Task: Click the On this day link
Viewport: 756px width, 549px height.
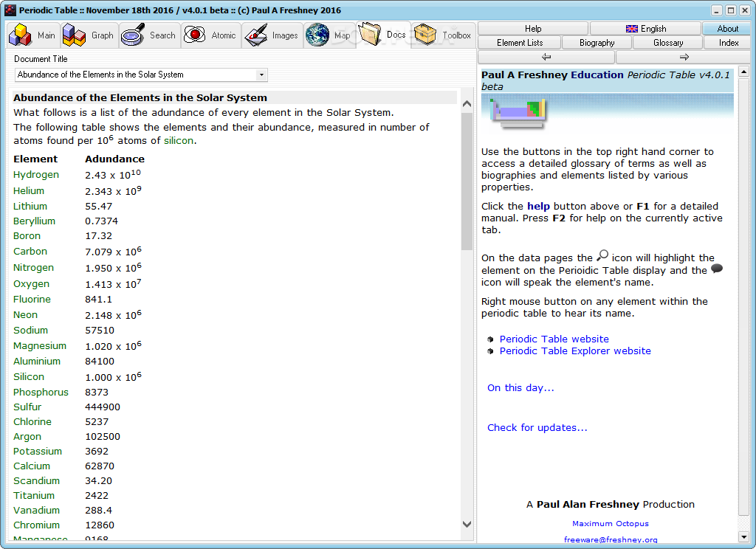Action: (x=520, y=387)
